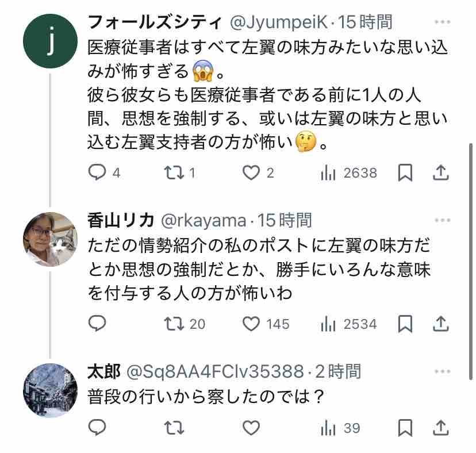Share フォールズシティ's post
The height and width of the screenshot is (453, 476).
point(441,172)
